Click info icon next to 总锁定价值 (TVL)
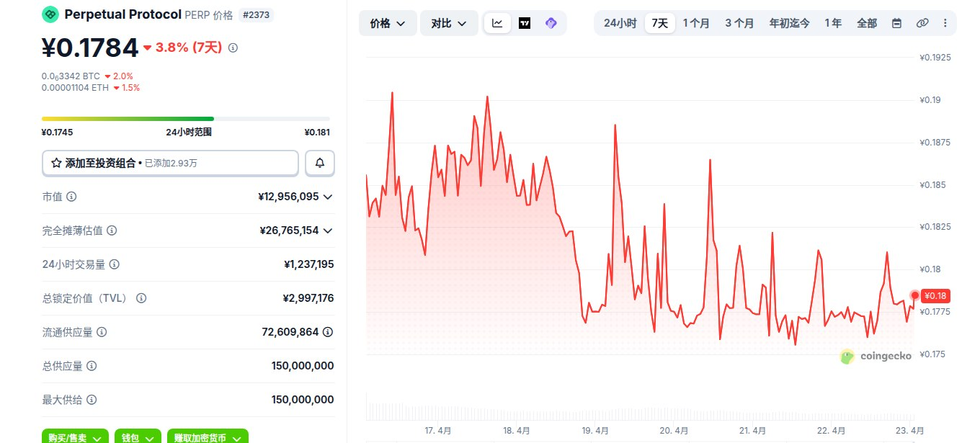The image size is (980, 443). 141,298
